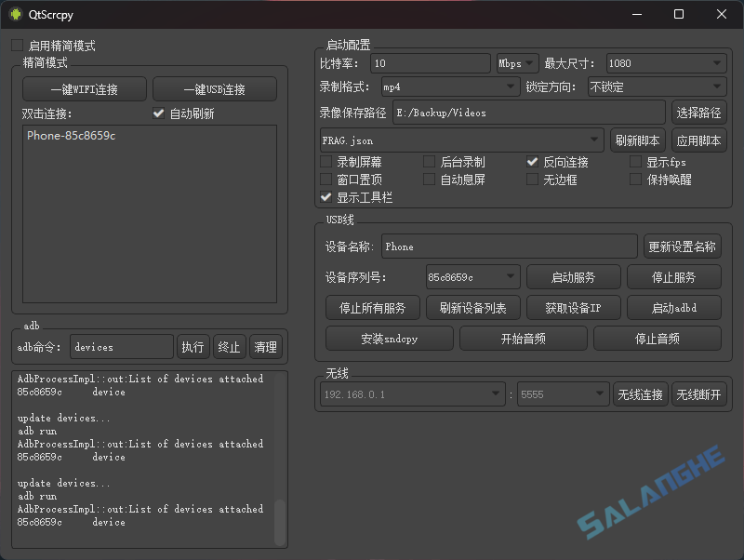This screenshot has height=560, width=744.
Task: Toggle the 窗口置顶 keep-on-top option
Action: 326,179
